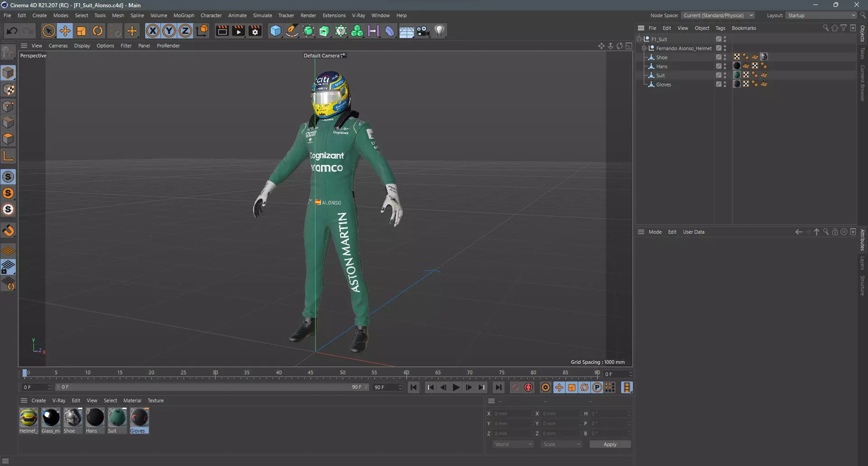Go to start of animation
868x466 pixels.
point(414,387)
